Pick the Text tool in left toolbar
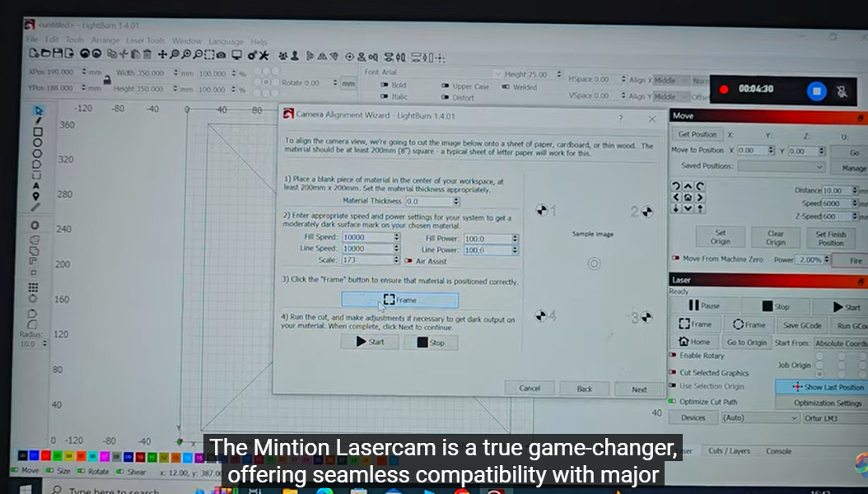 37,186
